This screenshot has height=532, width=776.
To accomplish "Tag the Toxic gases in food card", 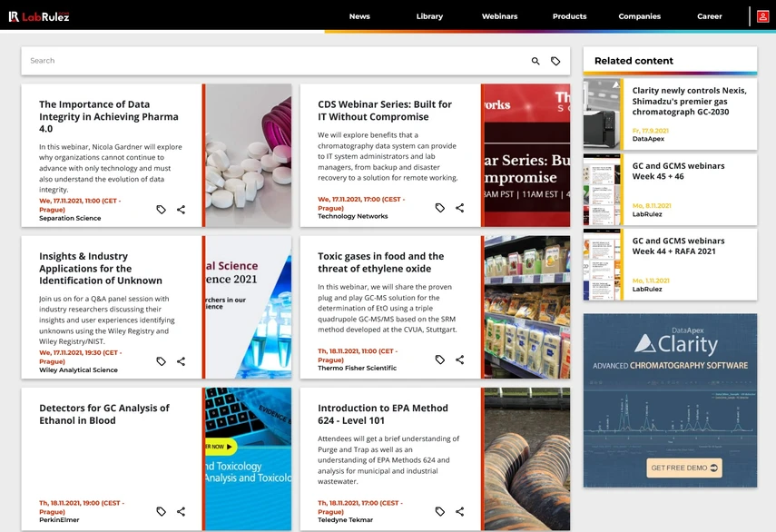I will click(439, 360).
